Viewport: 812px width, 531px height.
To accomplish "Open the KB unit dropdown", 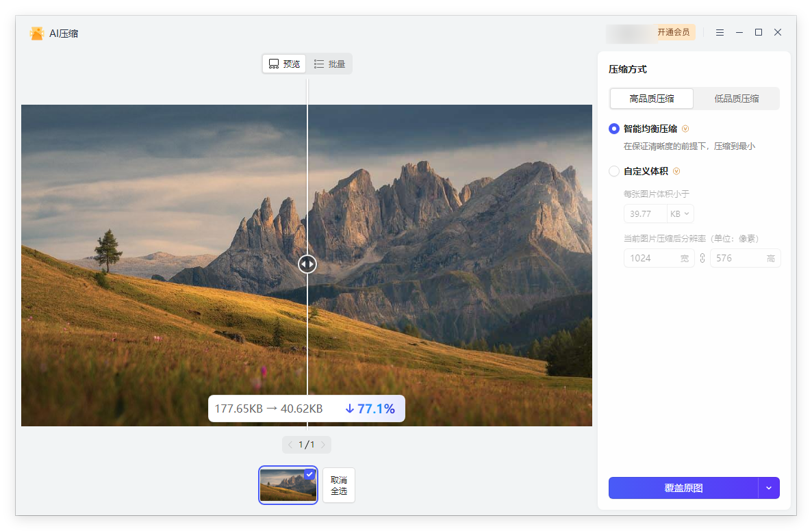I will 681,214.
